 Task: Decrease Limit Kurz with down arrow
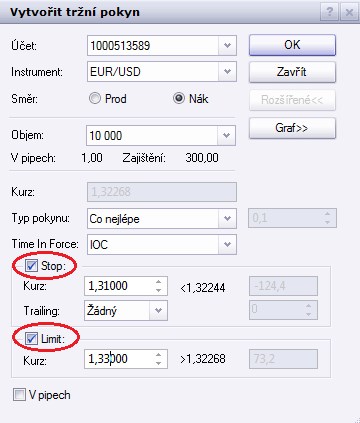pyautogui.click(x=158, y=363)
